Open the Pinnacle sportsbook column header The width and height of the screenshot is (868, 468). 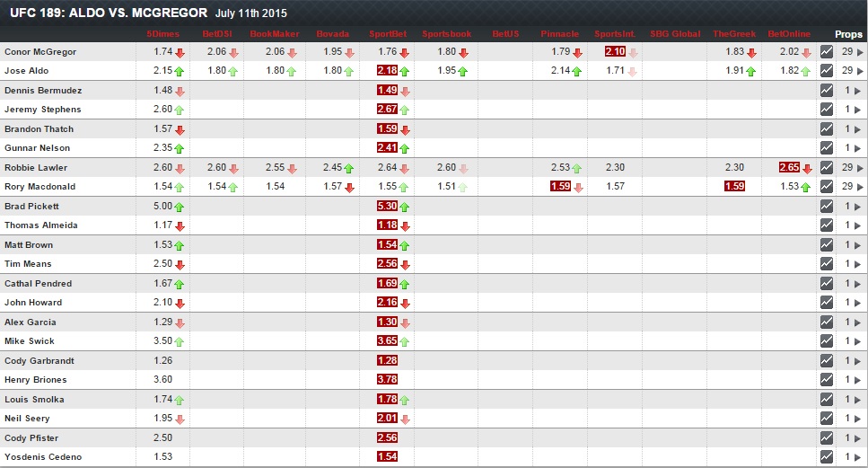[559, 34]
